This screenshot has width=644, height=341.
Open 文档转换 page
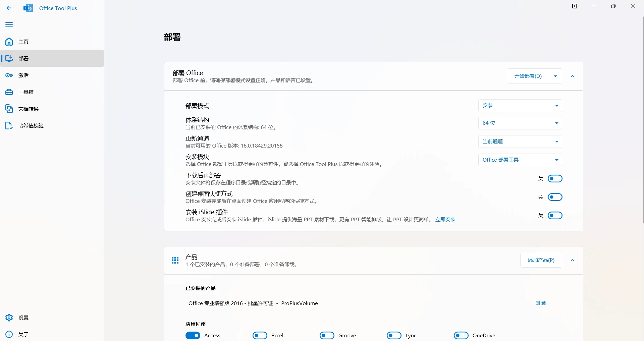pos(52,109)
